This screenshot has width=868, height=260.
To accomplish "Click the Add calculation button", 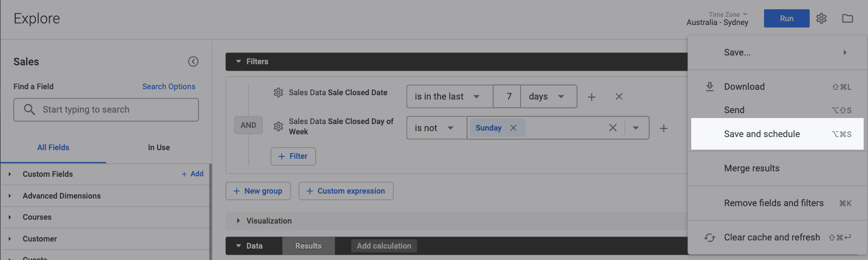I will 384,246.
